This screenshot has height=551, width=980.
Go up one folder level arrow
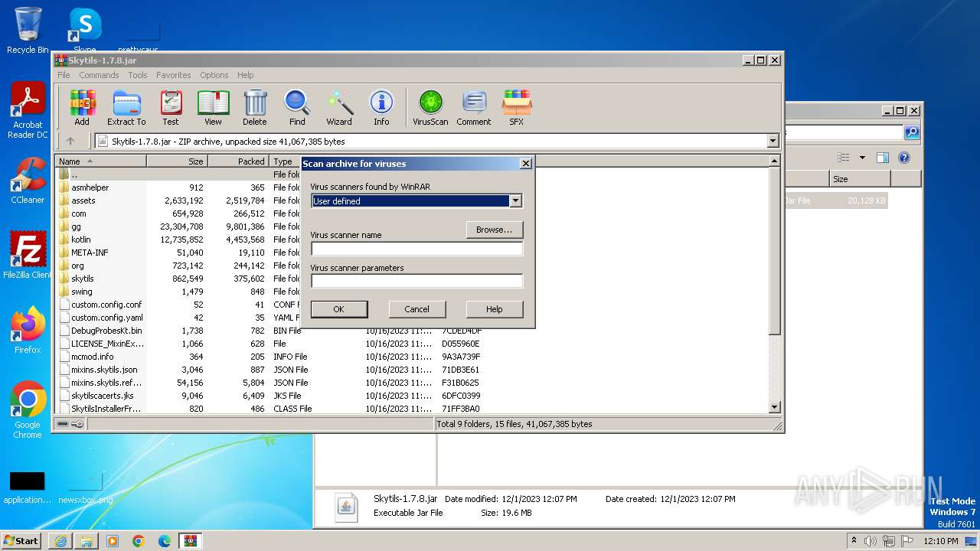70,141
